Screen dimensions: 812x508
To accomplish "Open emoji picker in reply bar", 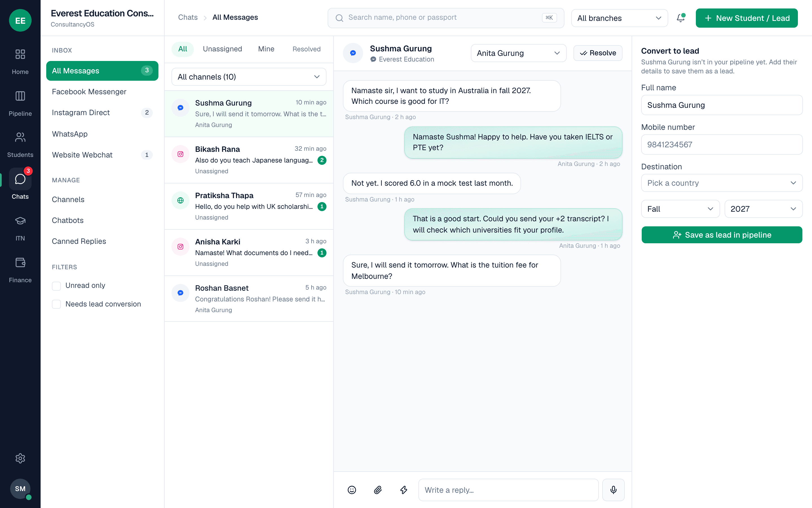I will (x=352, y=490).
